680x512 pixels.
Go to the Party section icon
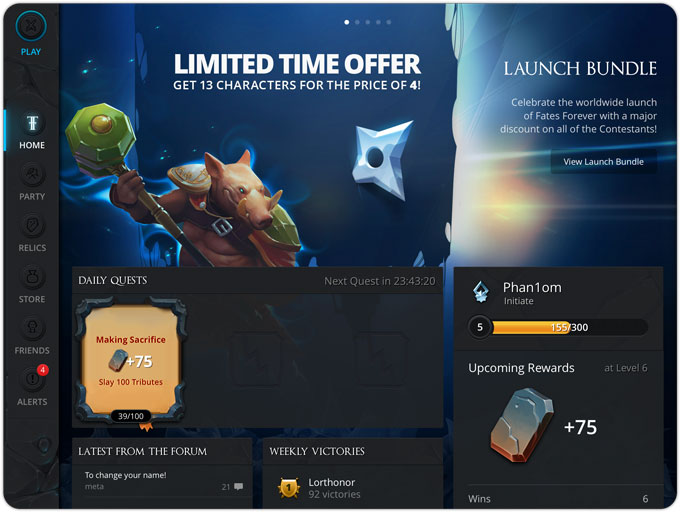click(32, 174)
